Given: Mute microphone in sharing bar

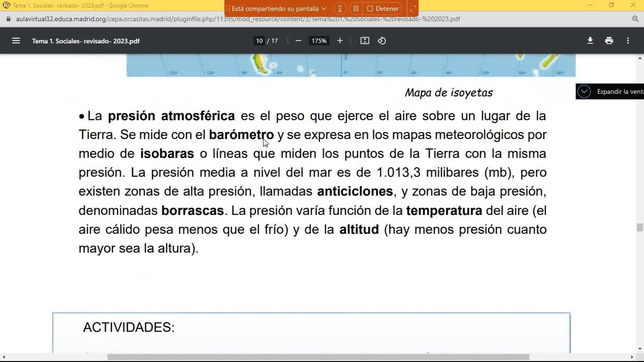Looking at the screenshot, I should point(339,8).
